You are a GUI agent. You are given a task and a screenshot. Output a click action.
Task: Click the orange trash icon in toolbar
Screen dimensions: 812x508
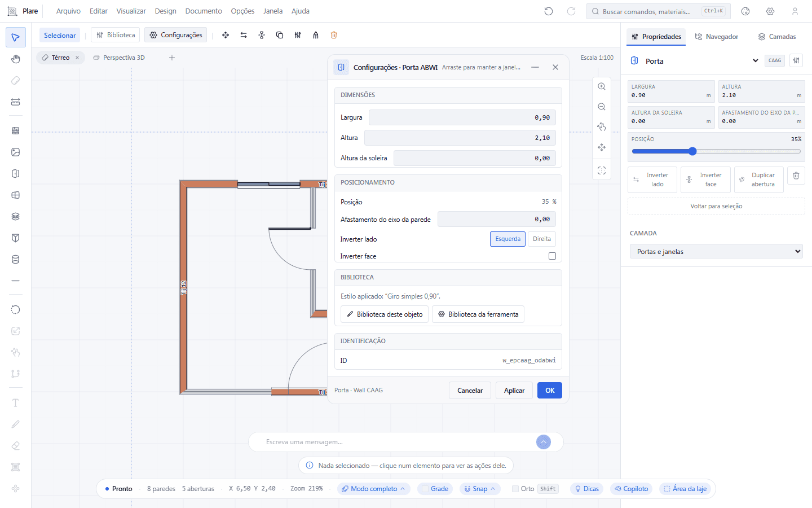[x=334, y=35]
